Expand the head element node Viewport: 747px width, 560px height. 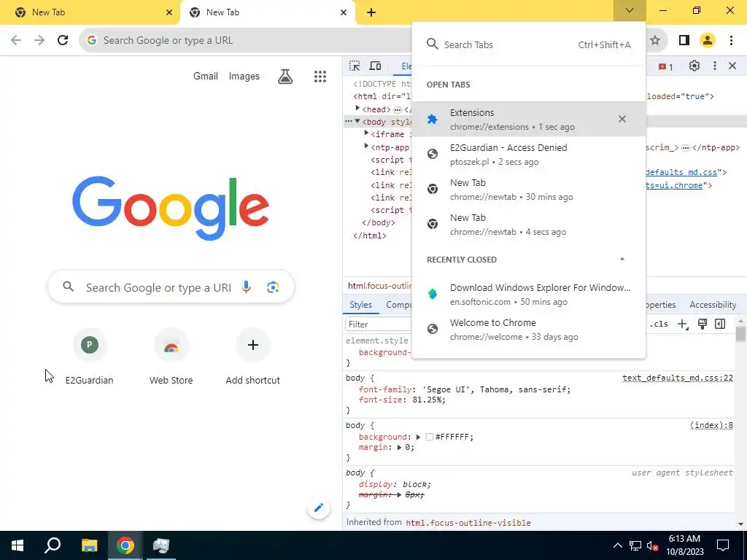click(x=357, y=109)
